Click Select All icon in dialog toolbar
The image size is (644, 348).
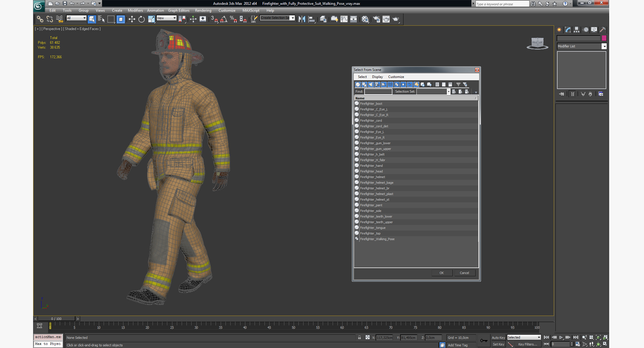tap(437, 84)
